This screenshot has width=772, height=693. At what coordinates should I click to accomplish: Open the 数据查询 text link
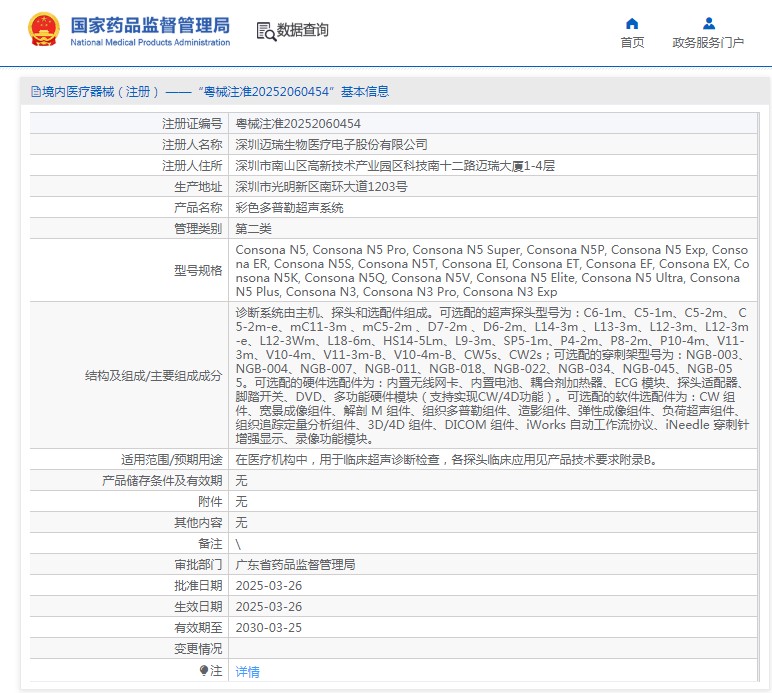(302, 31)
